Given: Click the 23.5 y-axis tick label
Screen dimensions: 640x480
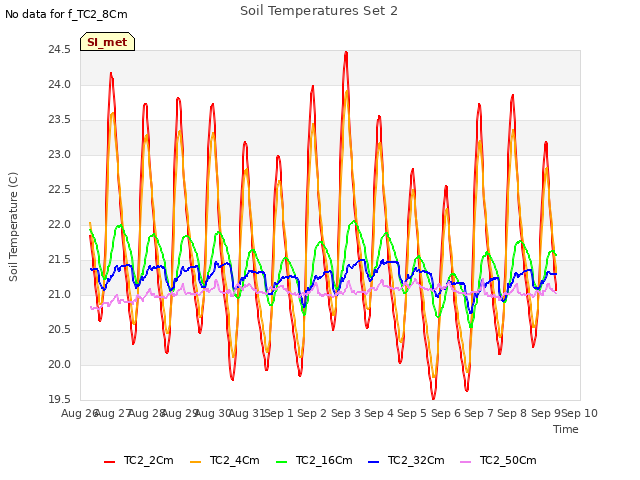Looking at the screenshot, I should click(x=60, y=120).
